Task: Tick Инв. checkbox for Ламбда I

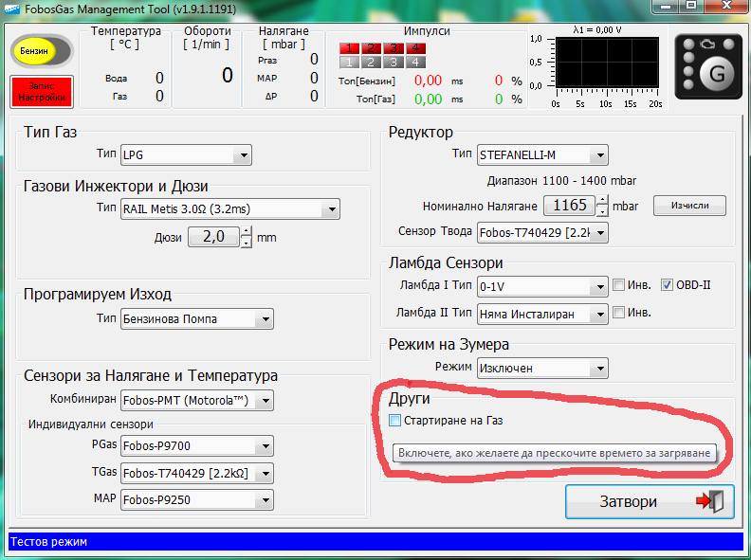Action: (618, 285)
